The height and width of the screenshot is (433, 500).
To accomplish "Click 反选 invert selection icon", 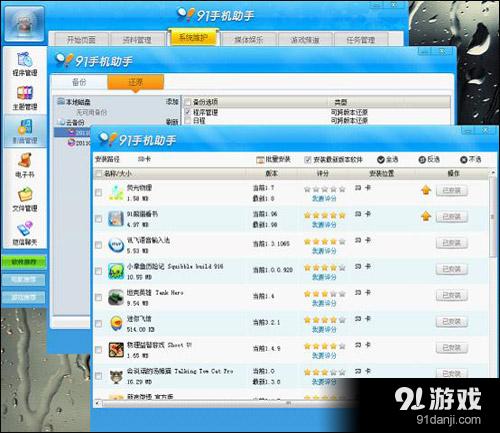I will 422,160.
